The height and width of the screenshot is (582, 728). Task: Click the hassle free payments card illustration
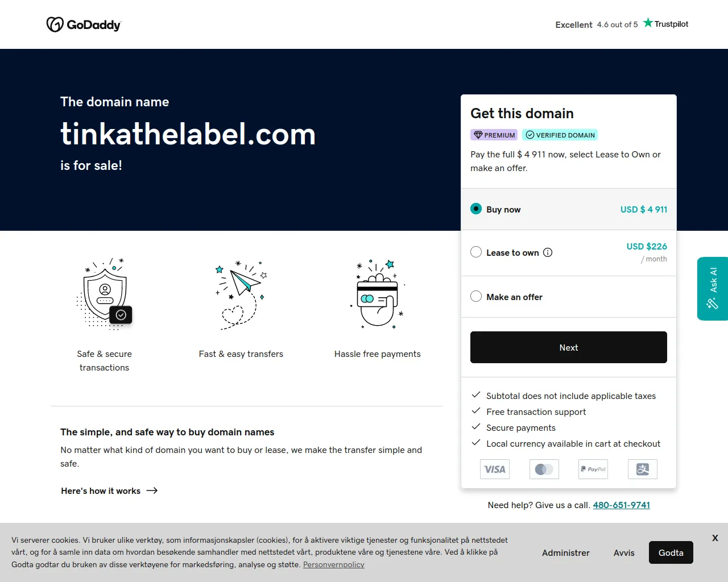coord(378,294)
